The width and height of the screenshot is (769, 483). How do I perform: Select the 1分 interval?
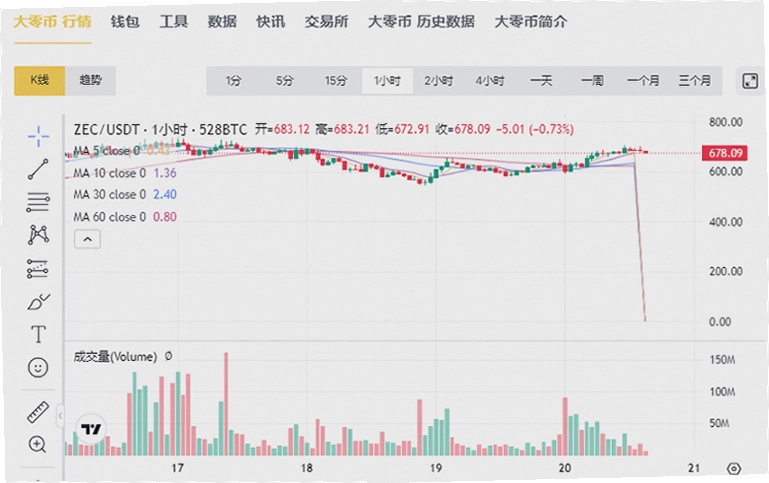233,81
